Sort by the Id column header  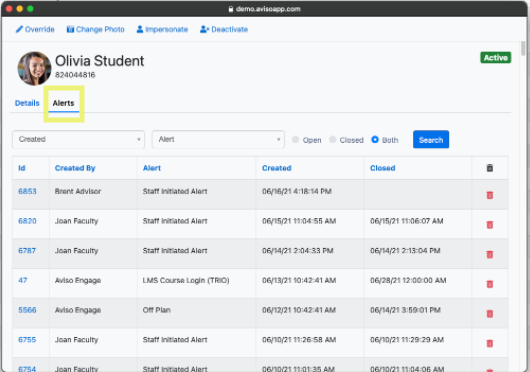(x=22, y=168)
